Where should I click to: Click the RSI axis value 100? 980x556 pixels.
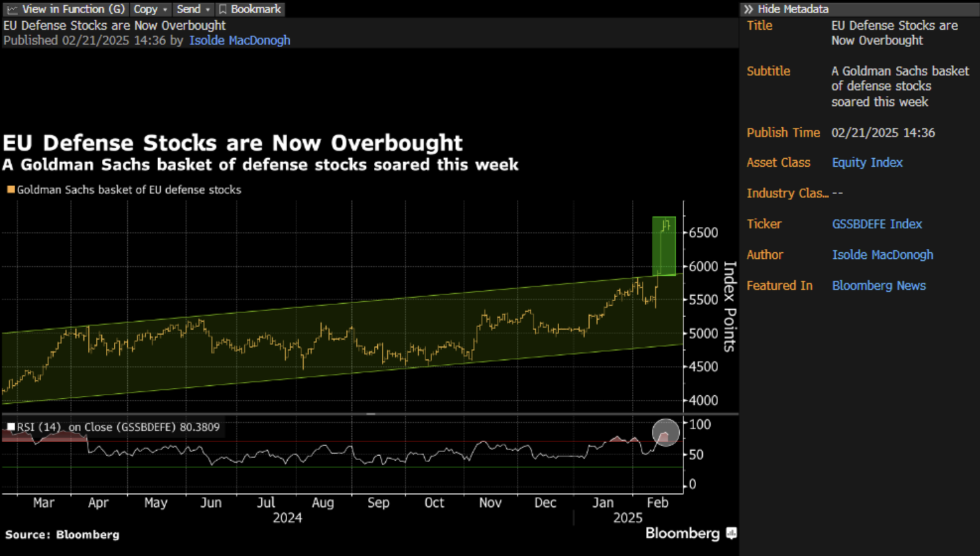click(x=700, y=424)
